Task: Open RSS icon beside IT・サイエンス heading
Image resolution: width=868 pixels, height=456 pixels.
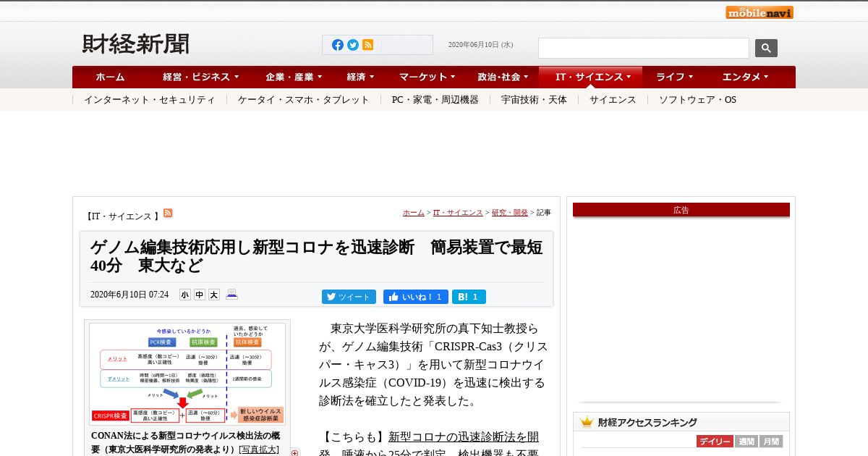Action: 168,213
